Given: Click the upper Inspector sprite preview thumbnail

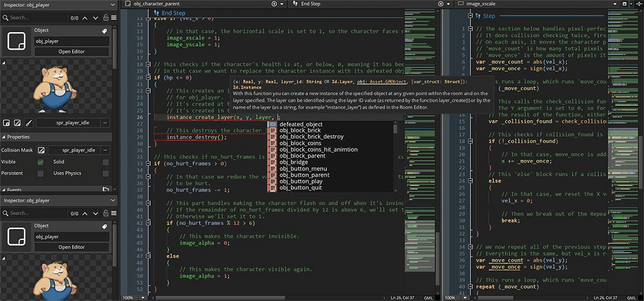Looking at the screenshot, I should tap(55, 88).
